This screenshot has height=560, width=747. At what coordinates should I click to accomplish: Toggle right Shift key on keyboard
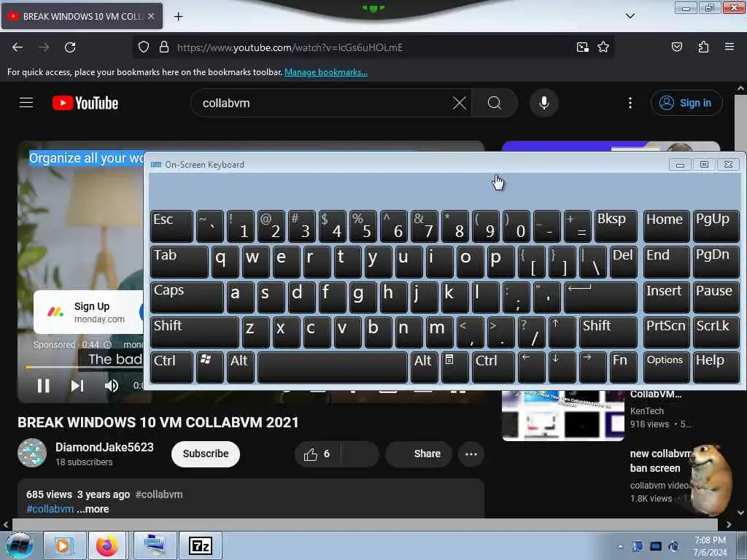[x=608, y=332]
